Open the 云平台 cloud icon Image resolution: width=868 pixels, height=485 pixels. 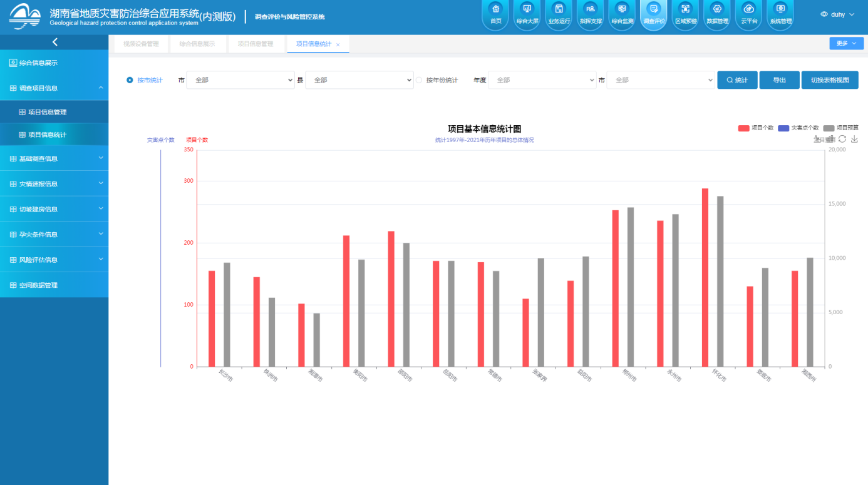(x=748, y=14)
